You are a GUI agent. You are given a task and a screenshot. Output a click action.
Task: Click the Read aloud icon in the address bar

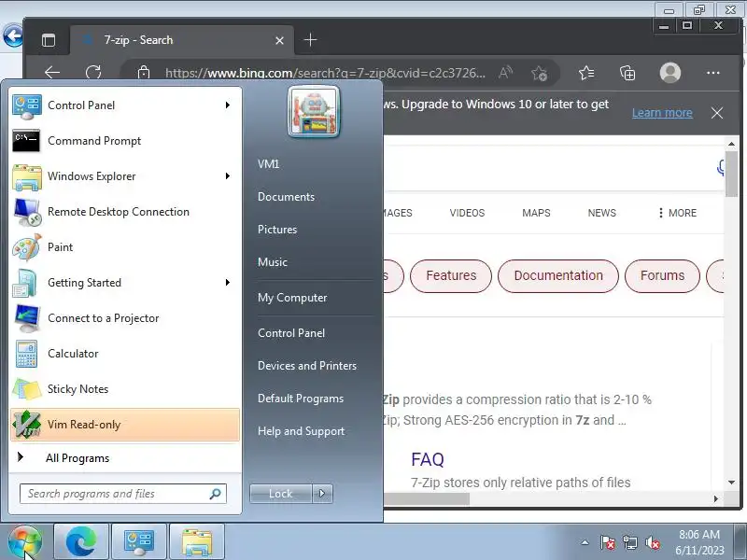[505, 73]
